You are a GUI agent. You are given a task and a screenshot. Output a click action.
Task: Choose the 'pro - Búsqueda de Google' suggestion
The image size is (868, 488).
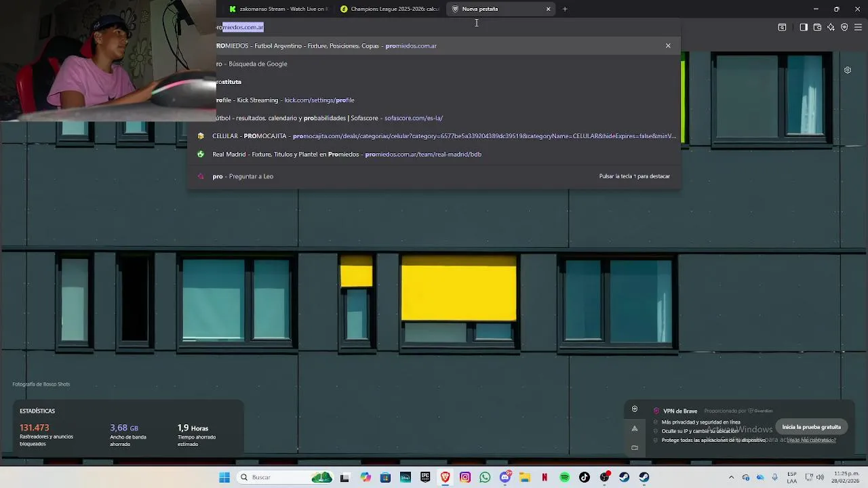tap(434, 64)
